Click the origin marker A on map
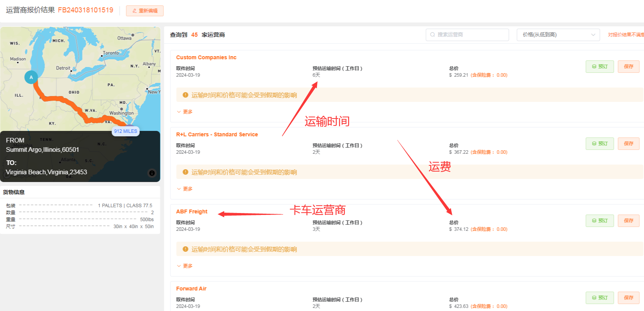Screen dimensions: 644x311 pos(31,77)
